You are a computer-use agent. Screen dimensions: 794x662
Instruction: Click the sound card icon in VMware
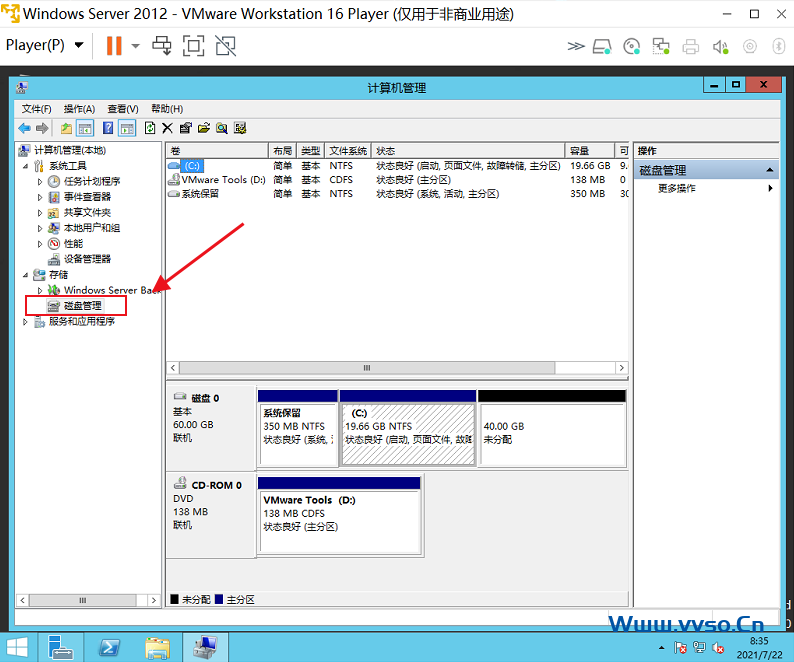pyautogui.click(x=720, y=47)
